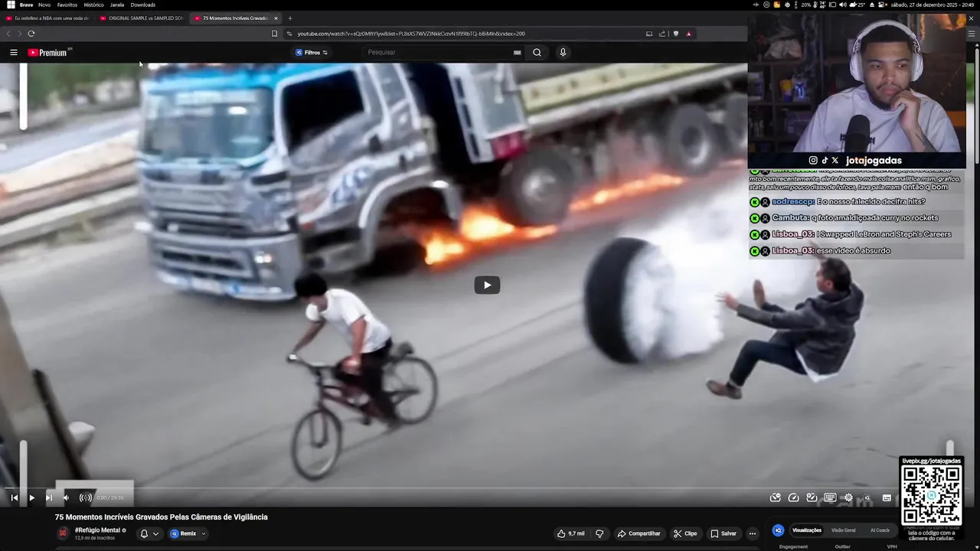980x551 pixels.
Task: Open the weather 25° widget in menu bar
Action: (859, 5)
